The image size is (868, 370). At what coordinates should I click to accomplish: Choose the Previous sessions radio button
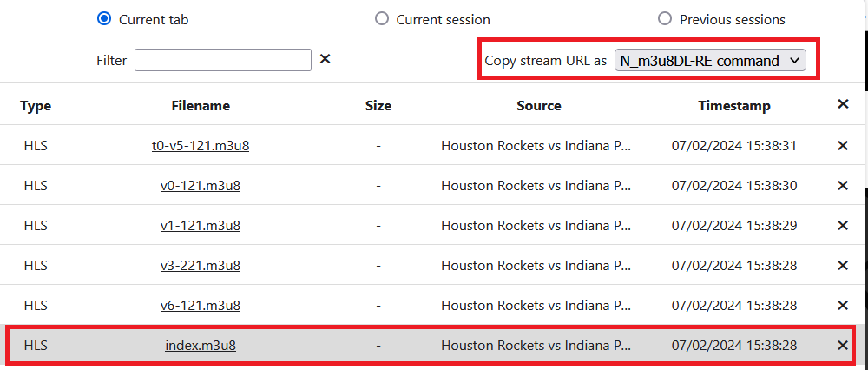(665, 18)
